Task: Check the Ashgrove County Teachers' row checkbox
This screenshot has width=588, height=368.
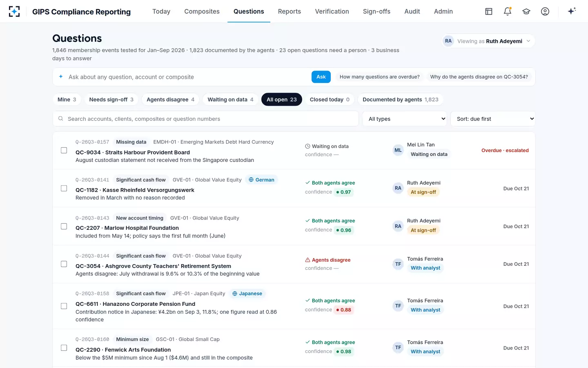Action: 64,264
